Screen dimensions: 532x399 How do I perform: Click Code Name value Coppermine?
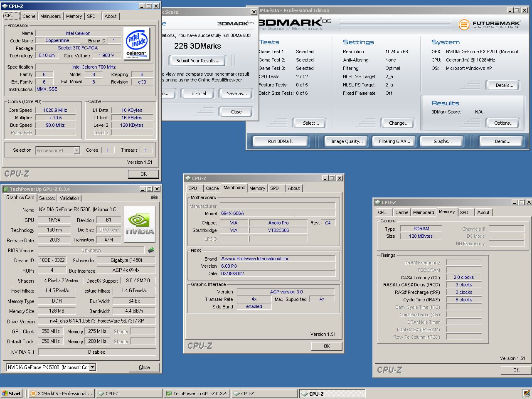[x=57, y=40]
